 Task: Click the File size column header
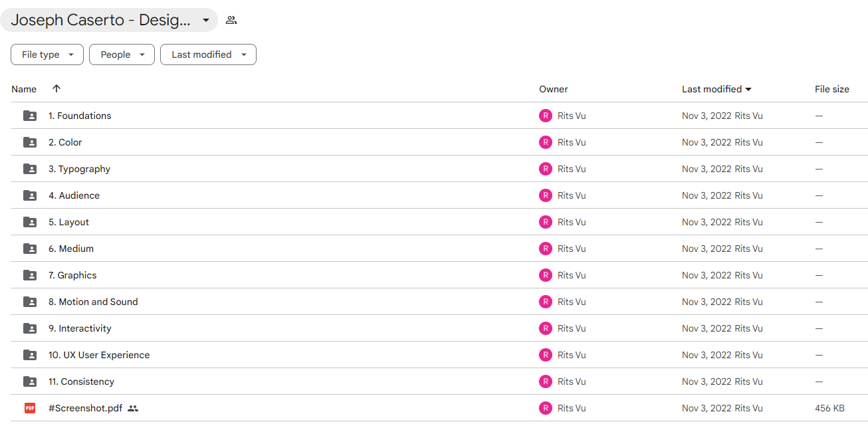tap(832, 89)
